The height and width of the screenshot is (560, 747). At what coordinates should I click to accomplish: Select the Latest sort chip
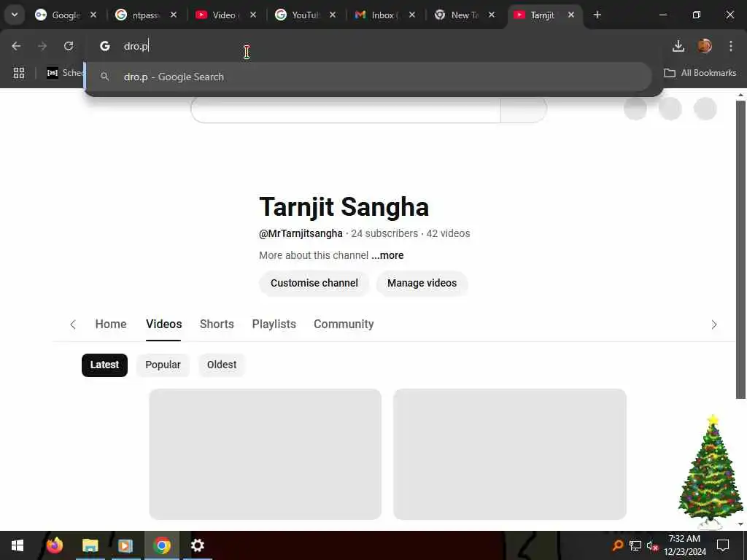tap(105, 365)
